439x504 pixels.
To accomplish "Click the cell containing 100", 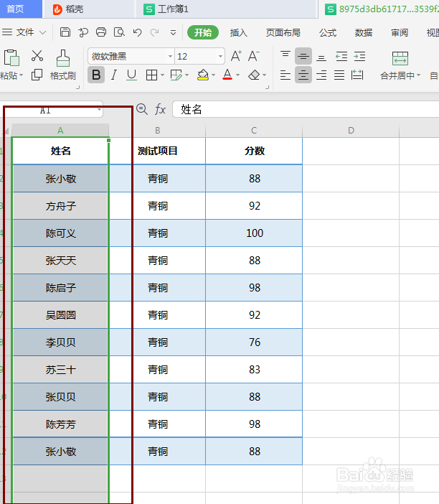I will (x=254, y=233).
